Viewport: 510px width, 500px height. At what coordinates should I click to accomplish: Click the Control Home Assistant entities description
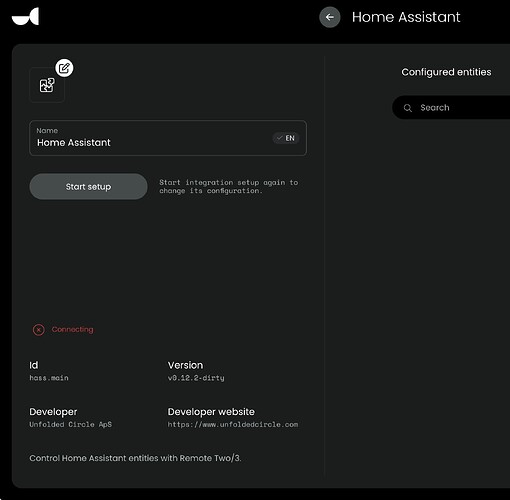pyautogui.click(x=135, y=458)
